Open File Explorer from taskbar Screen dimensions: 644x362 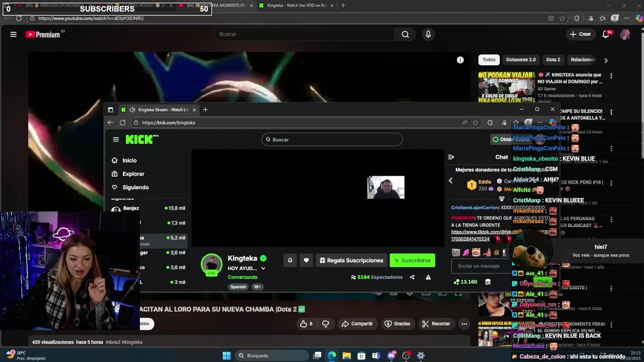pos(347,355)
